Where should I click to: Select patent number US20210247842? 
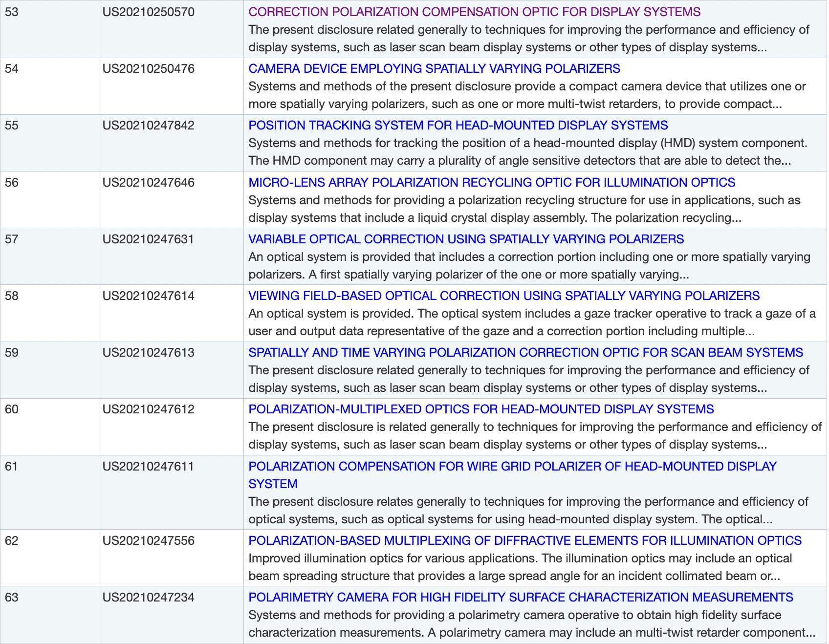(x=149, y=125)
